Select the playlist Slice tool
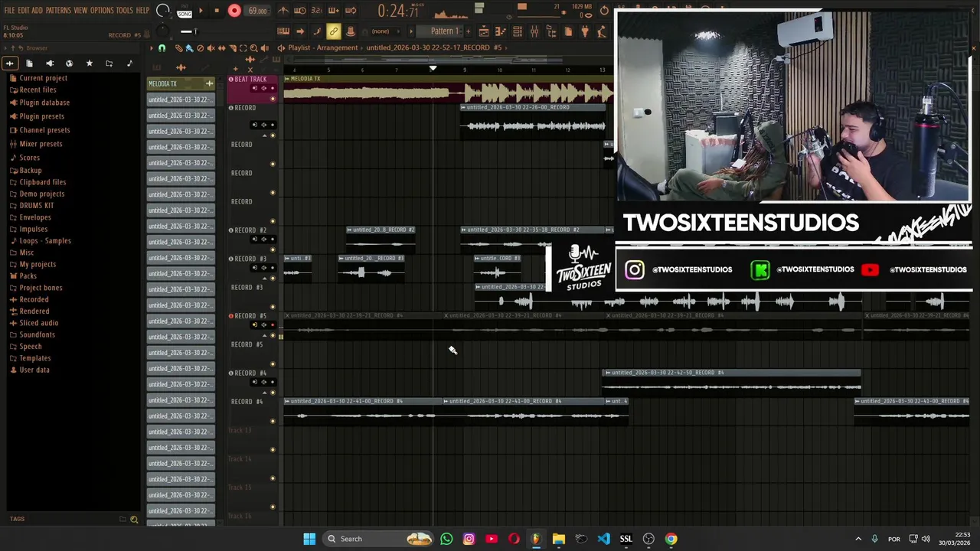Viewport: 980px width, 551px height. (x=232, y=47)
